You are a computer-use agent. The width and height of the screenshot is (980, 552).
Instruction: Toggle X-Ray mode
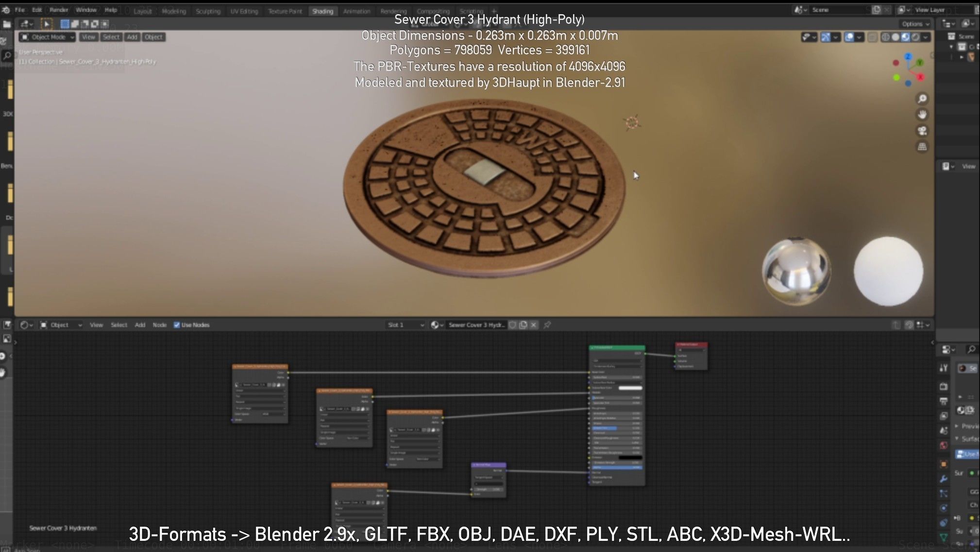pos(872,37)
